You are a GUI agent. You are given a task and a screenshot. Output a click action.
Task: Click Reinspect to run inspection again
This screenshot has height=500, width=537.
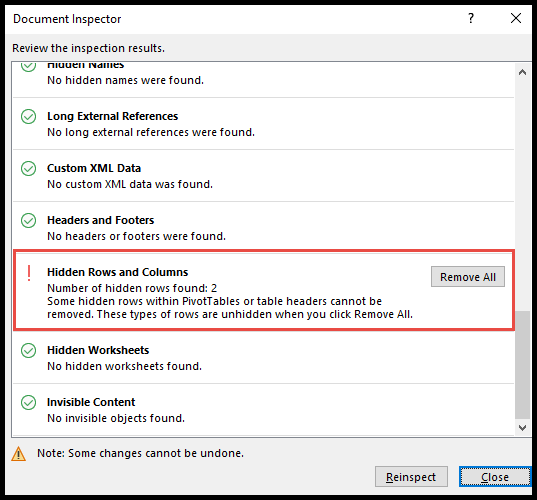coord(411,477)
